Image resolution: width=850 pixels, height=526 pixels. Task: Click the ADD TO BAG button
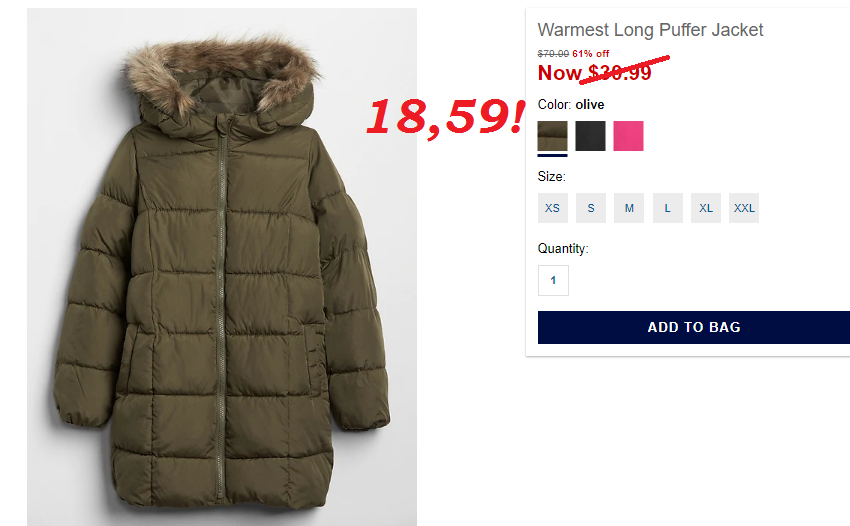(694, 327)
